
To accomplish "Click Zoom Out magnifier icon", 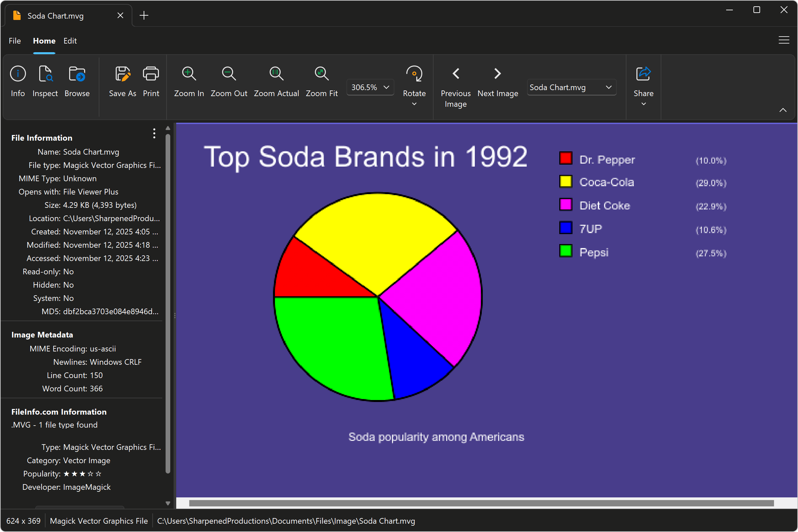I will [229, 73].
